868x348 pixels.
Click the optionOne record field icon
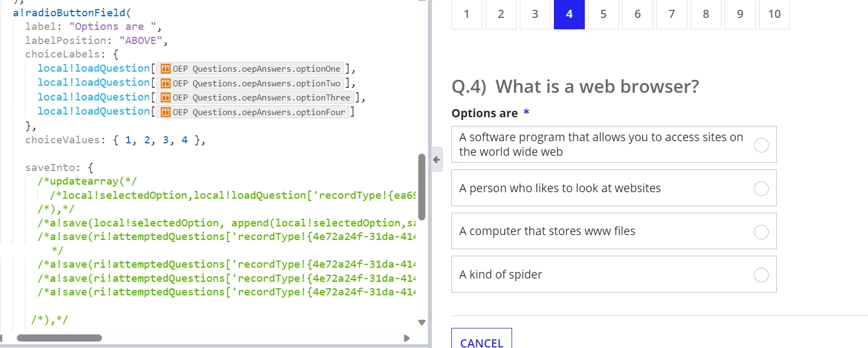[x=165, y=69]
